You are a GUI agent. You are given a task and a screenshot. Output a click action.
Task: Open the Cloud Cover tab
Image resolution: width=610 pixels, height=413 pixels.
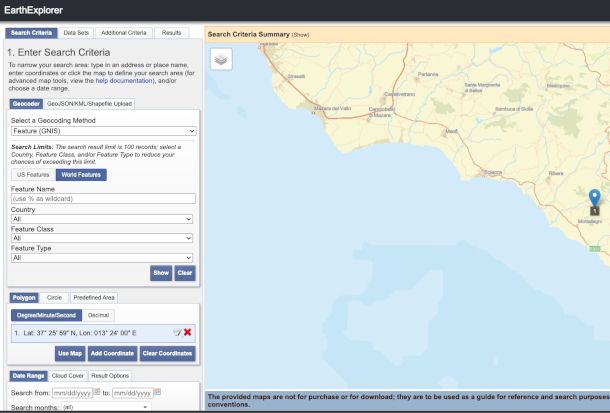[68, 376]
